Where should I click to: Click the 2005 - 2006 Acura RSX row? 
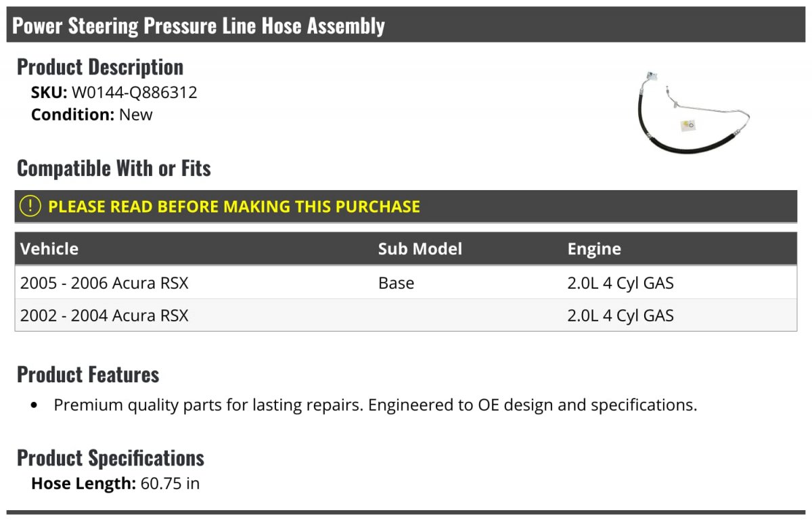pos(406,283)
